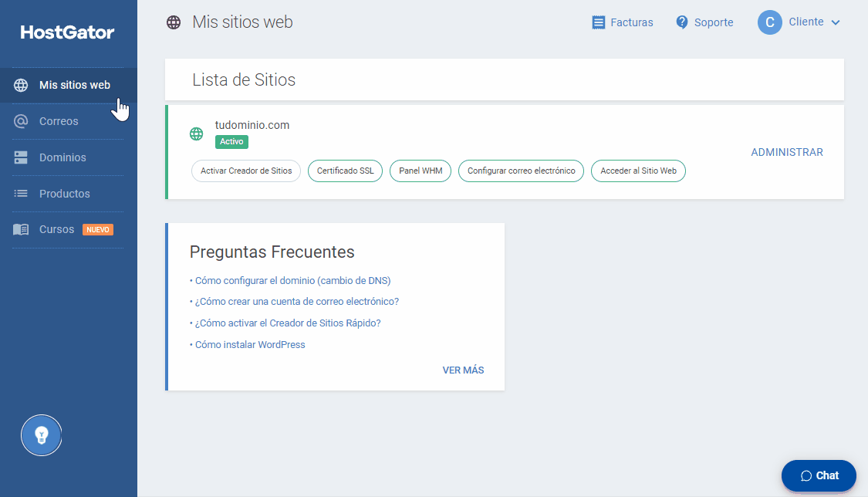Open Panel WHM button
Image resolution: width=868 pixels, height=497 pixels.
(420, 171)
